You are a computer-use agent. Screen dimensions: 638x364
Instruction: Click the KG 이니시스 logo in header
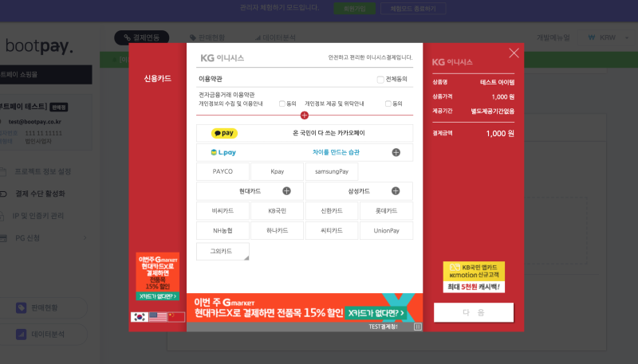tap(223, 58)
